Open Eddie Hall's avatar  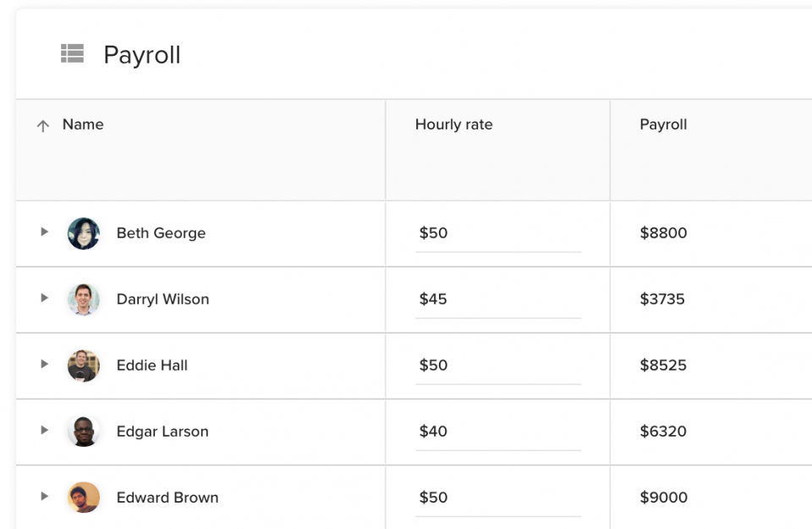(84, 366)
